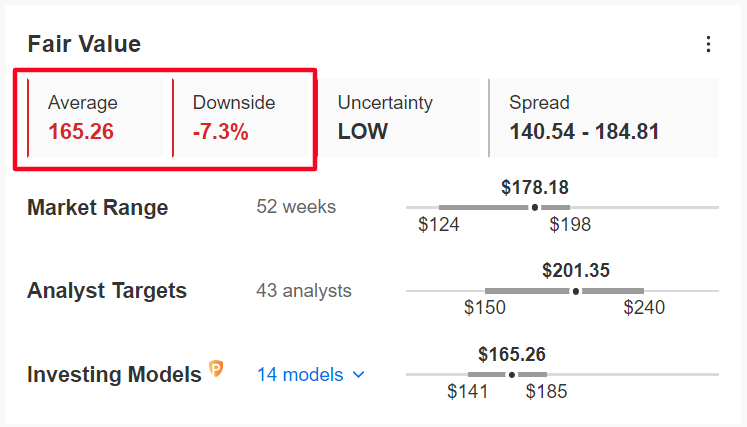Click the Fair Value heading
Viewport: 747px width, 427px height.
pos(84,44)
